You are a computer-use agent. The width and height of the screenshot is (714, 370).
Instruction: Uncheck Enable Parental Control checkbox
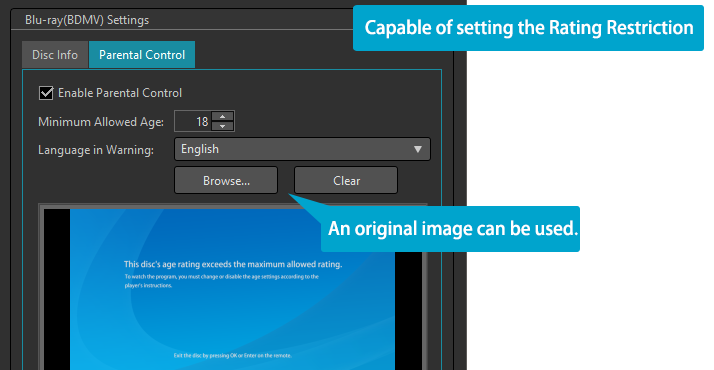(x=46, y=93)
